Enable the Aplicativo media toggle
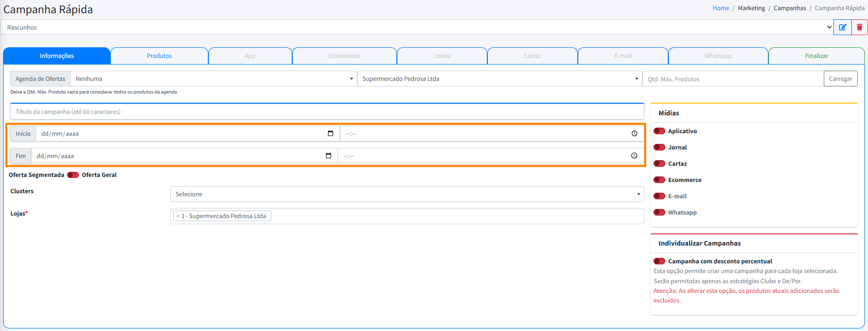 659,131
